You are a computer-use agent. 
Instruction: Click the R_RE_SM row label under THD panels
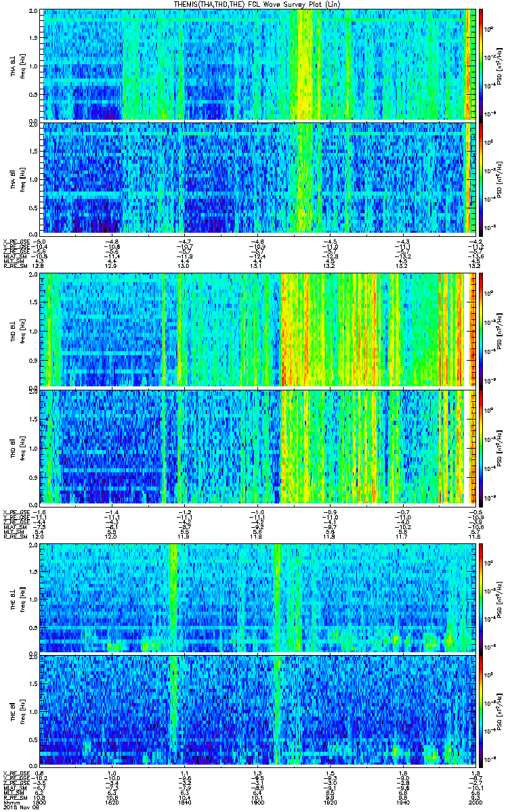tap(14, 535)
